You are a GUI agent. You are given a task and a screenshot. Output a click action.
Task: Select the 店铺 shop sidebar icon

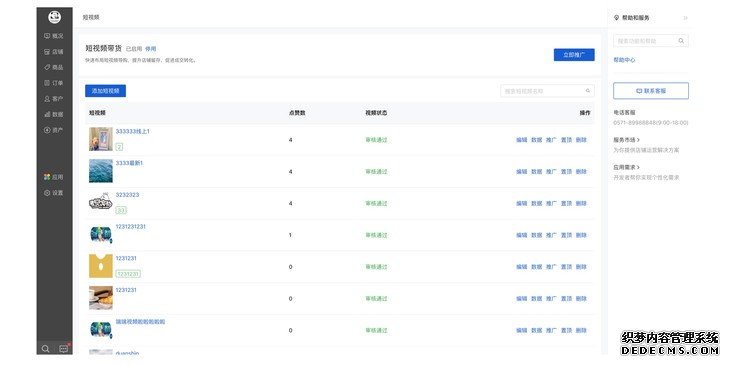pos(47,52)
